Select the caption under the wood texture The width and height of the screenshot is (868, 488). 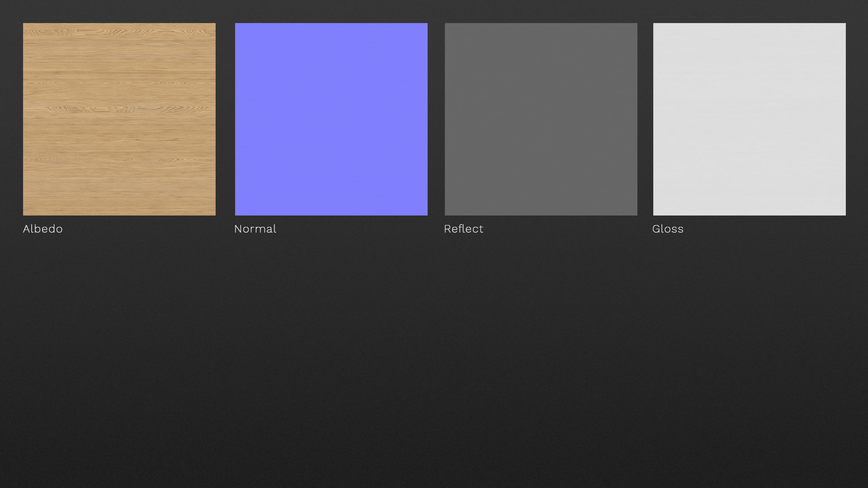click(x=43, y=229)
